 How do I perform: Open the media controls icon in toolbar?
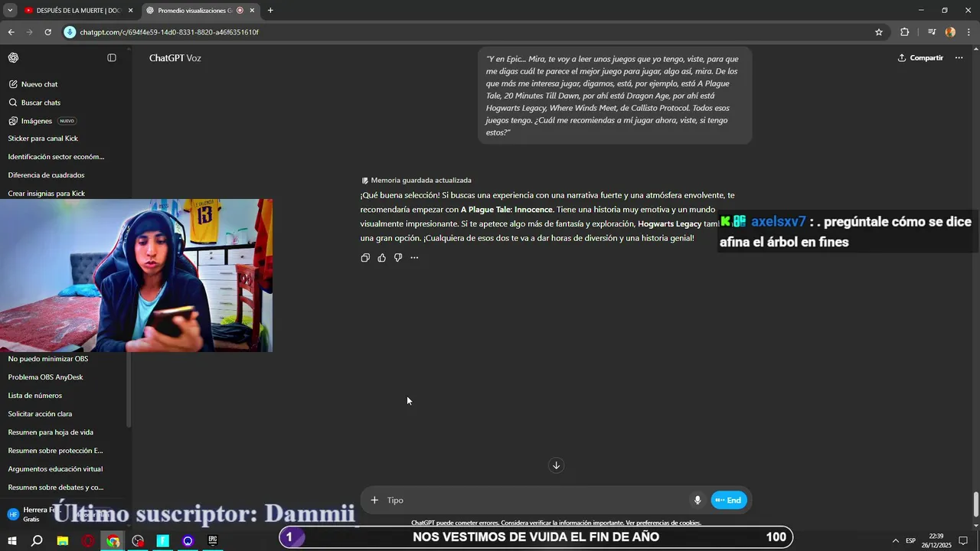pyautogui.click(x=932, y=32)
